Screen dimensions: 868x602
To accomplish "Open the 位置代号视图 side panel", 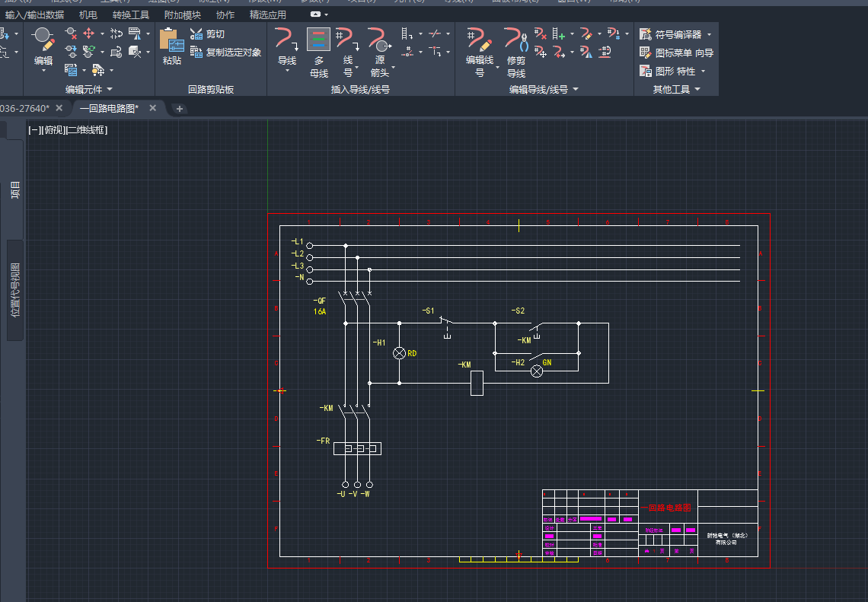I will 15,290.
